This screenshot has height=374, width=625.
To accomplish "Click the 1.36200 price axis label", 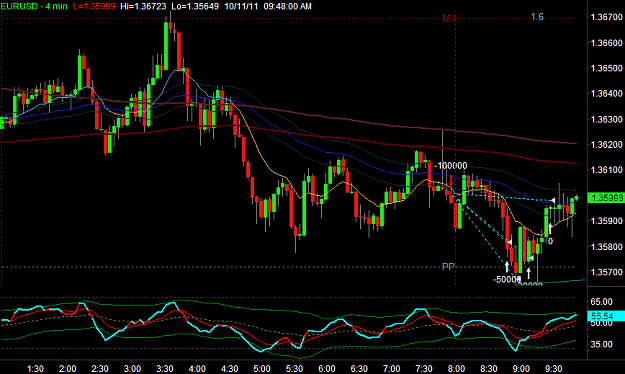I will pyautogui.click(x=606, y=144).
